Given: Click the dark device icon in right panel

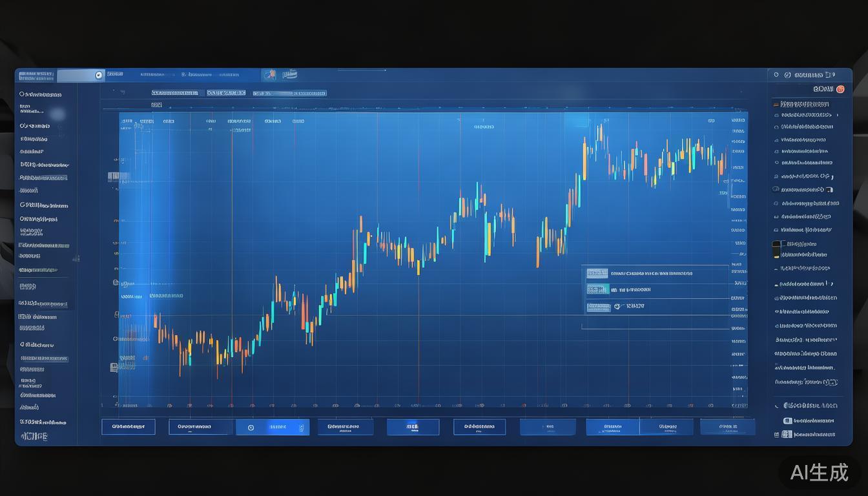Looking at the screenshot, I should click(x=776, y=249).
